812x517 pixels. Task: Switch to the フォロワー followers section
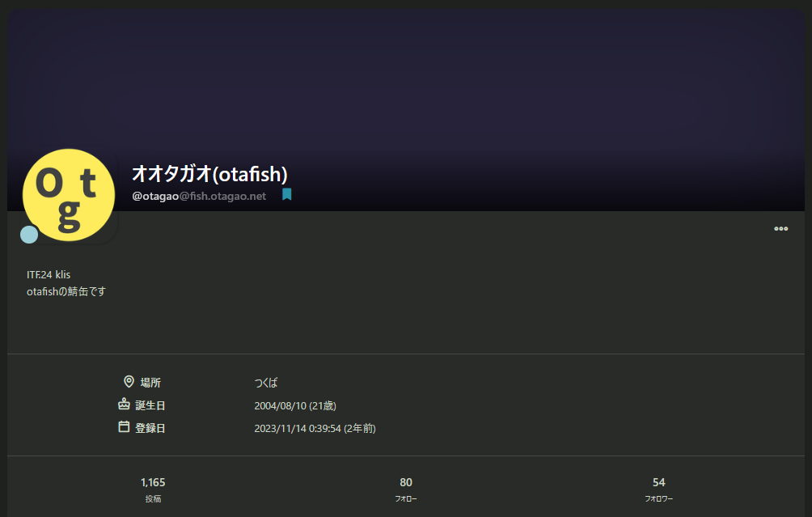coord(658,488)
